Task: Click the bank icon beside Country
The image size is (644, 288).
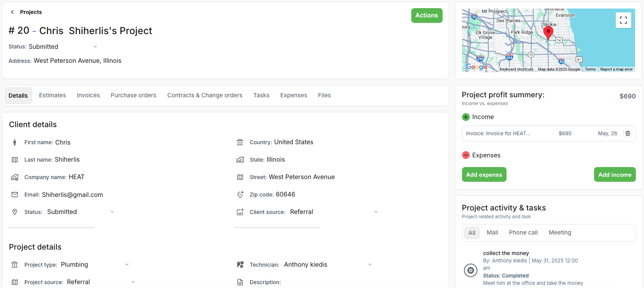Action: pos(240,142)
